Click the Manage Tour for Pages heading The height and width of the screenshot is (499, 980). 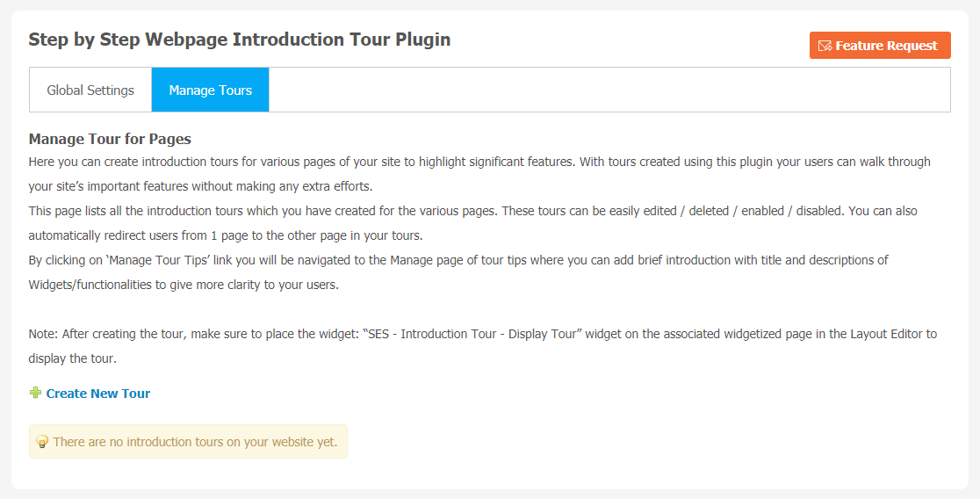[x=110, y=139]
